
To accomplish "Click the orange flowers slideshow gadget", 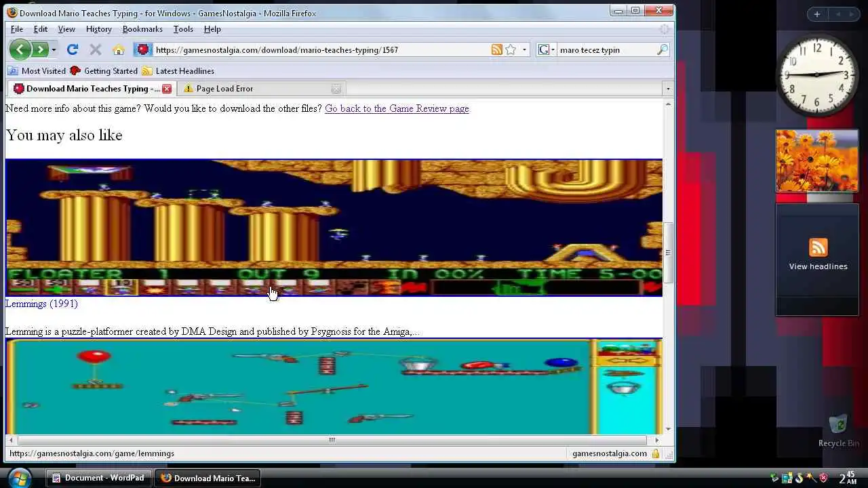I will (817, 161).
